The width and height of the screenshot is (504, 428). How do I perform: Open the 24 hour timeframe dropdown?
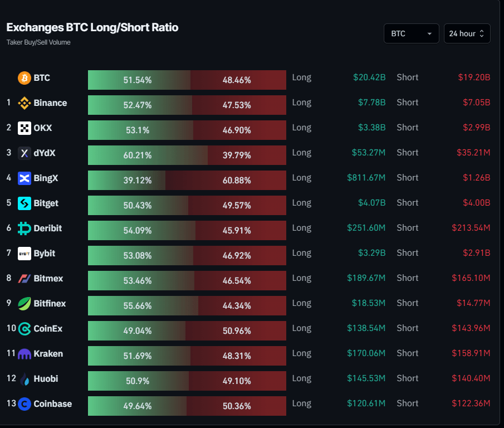tap(467, 33)
